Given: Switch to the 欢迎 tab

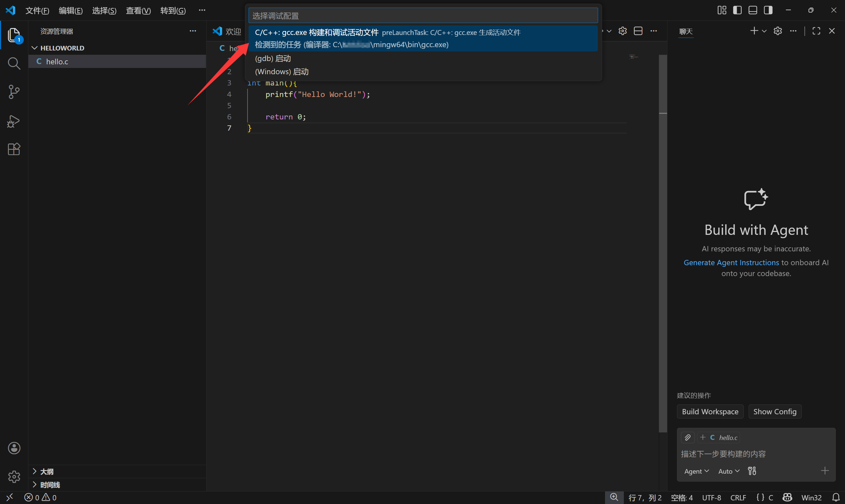Looking at the screenshot, I should pos(227,31).
